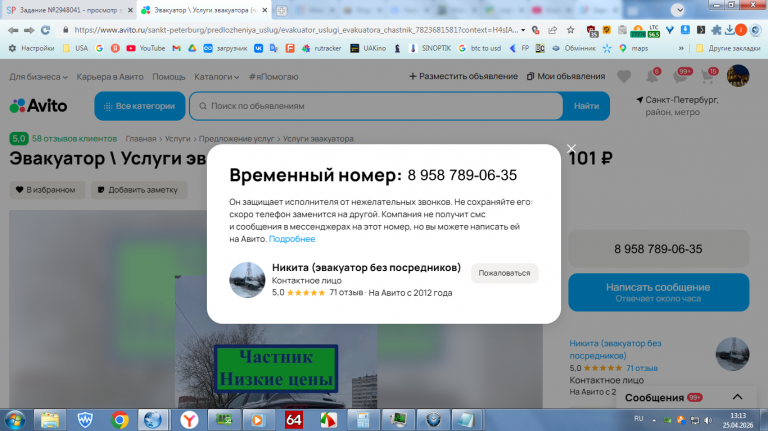Open the notifications bell icon
Image resolution: width=768 pixels, height=431 pixels.
[x=652, y=76]
